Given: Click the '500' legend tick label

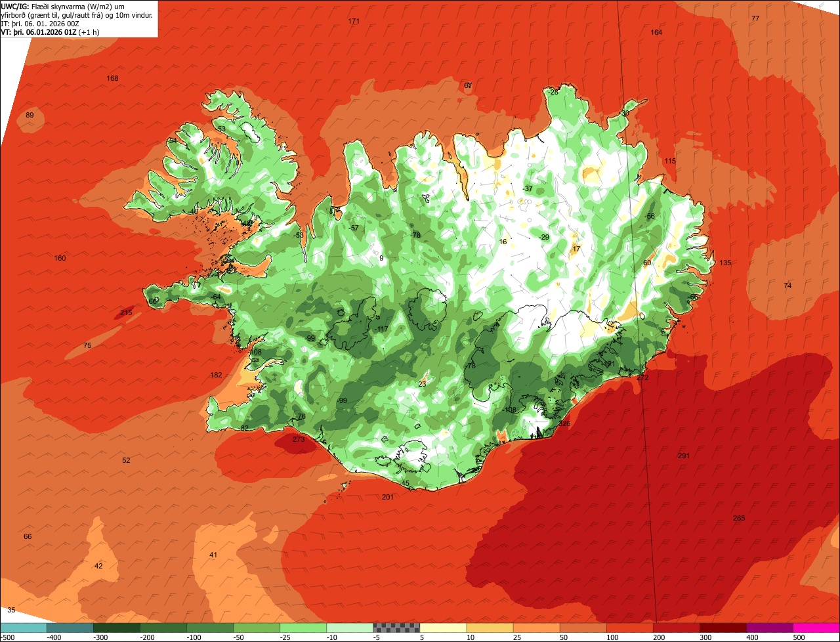Looking at the screenshot, I should pyautogui.click(x=798, y=637).
